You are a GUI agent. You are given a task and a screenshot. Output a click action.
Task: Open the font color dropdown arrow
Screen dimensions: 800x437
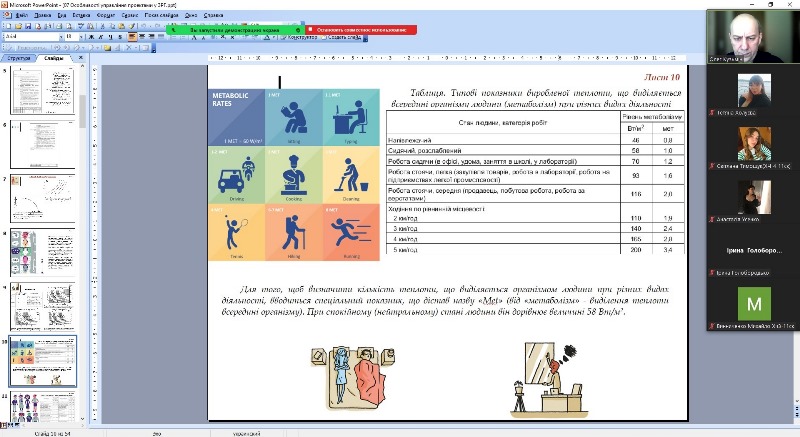coord(274,37)
